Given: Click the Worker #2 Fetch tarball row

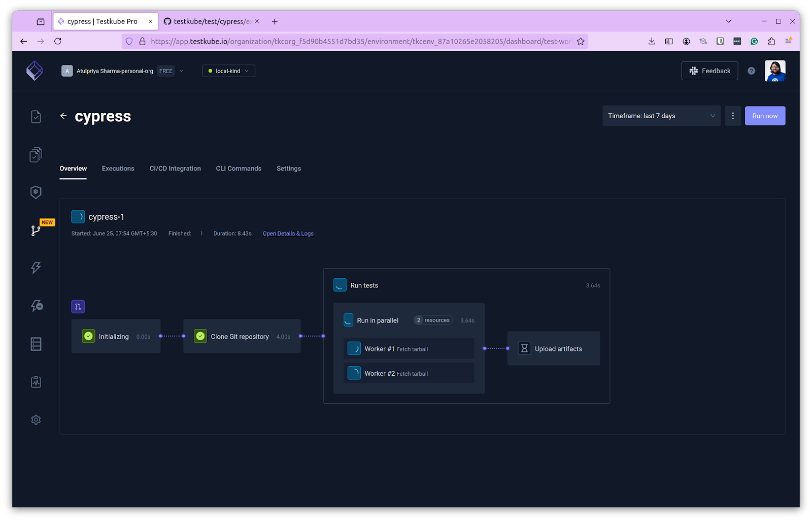Looking at the screenshot, I should (409, 373).
